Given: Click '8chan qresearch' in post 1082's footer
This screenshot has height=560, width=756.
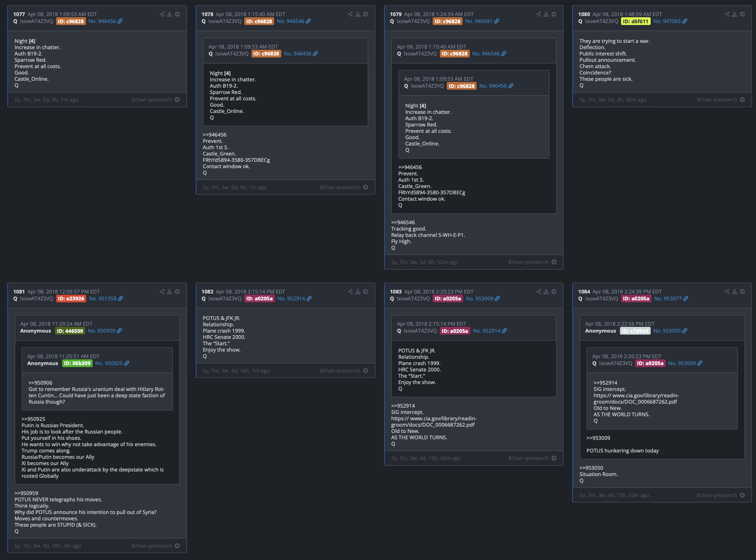Looking at the screenshot, I should coord(340,371).
